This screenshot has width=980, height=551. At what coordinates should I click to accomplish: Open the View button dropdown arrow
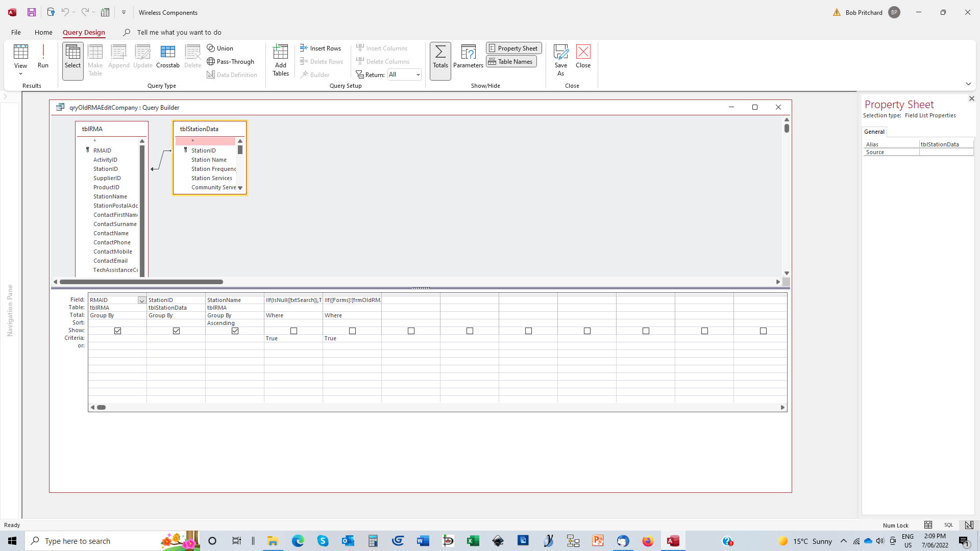(20, 74)
